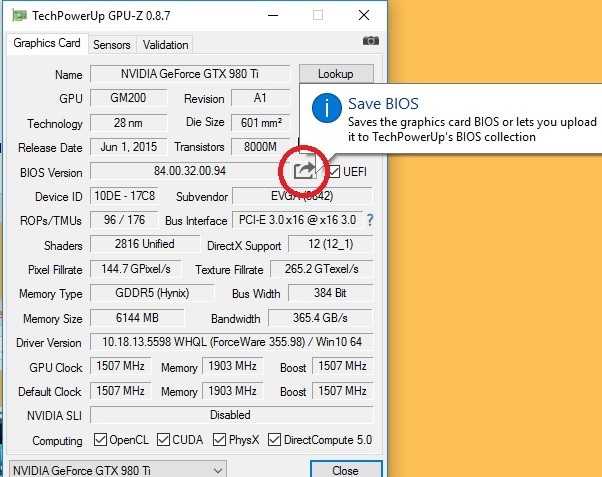Open the Bus Interface question mark help
The height and width of the screenshot is (477, 602).
pyautogui.click(x=369, y=220)
